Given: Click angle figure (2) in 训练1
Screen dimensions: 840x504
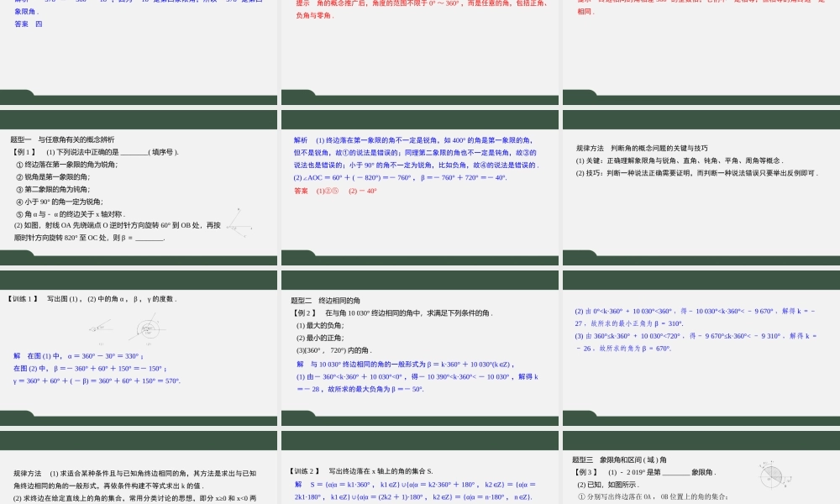Looking at the screenshot, I should click(148, 329).
